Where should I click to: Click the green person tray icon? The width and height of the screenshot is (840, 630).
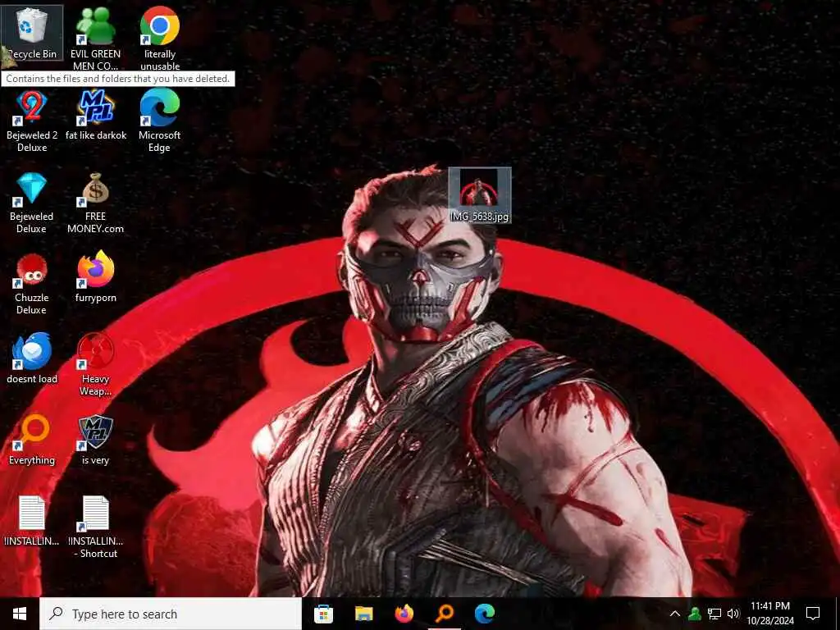tap(695, 614)
